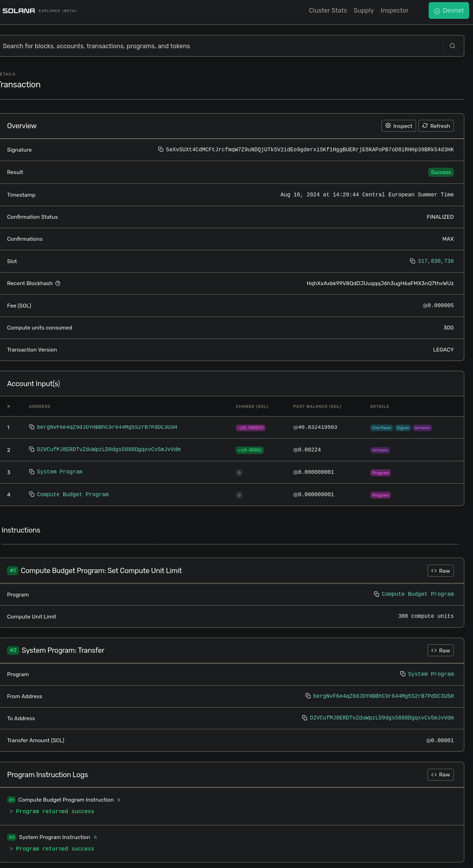473x868 pixels.
Task: Open the Devnet cluster selector
Action: click(x=449, y=10)
